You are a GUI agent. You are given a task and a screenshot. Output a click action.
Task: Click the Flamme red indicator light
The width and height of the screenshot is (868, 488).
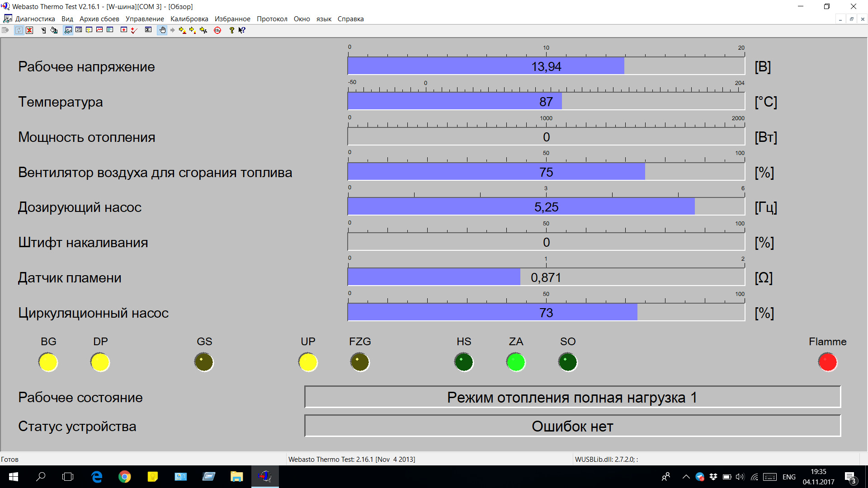coord(827,362)
